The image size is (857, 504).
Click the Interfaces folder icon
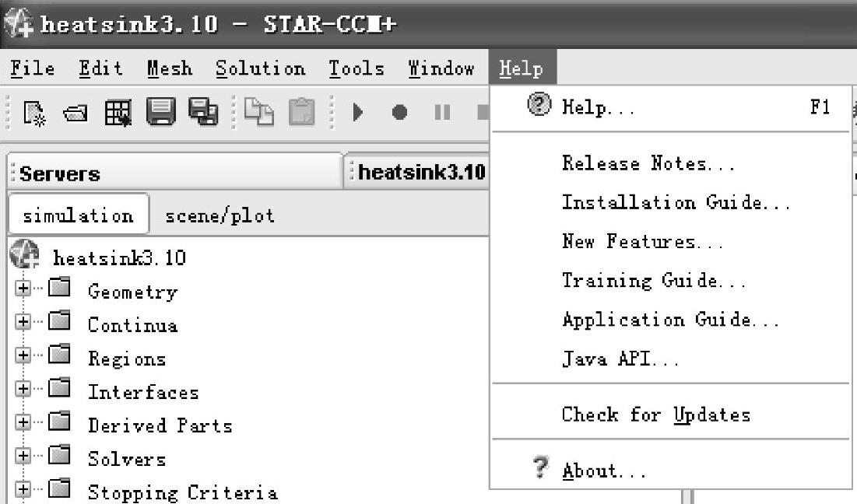coord(59,387)
